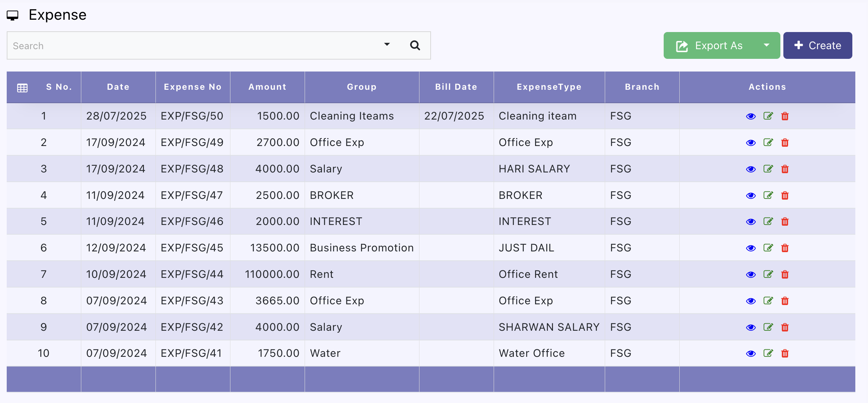Viewport: 868px width, 403px height.
Task: View details of expense EXP/FSG/50
Action: (751, 116)
